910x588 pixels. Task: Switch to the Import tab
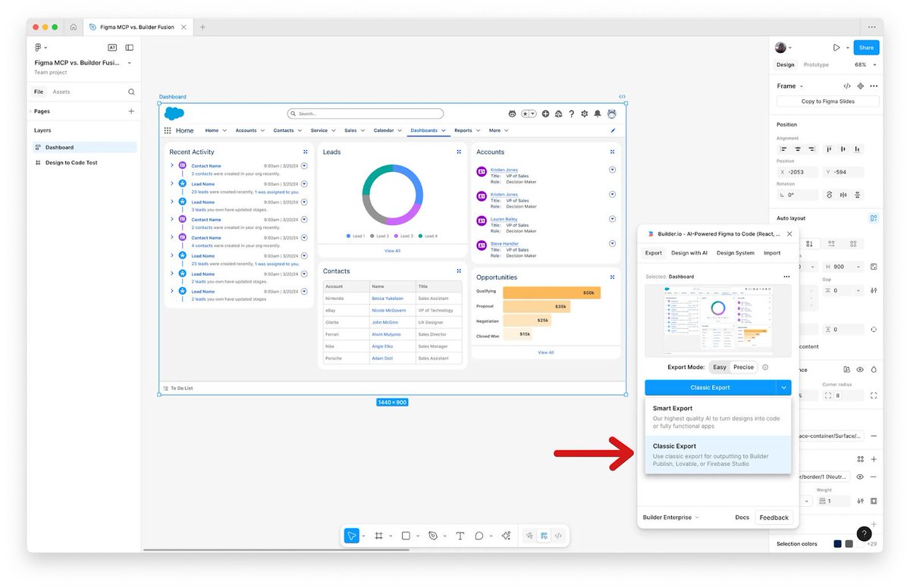pos(772,253)
